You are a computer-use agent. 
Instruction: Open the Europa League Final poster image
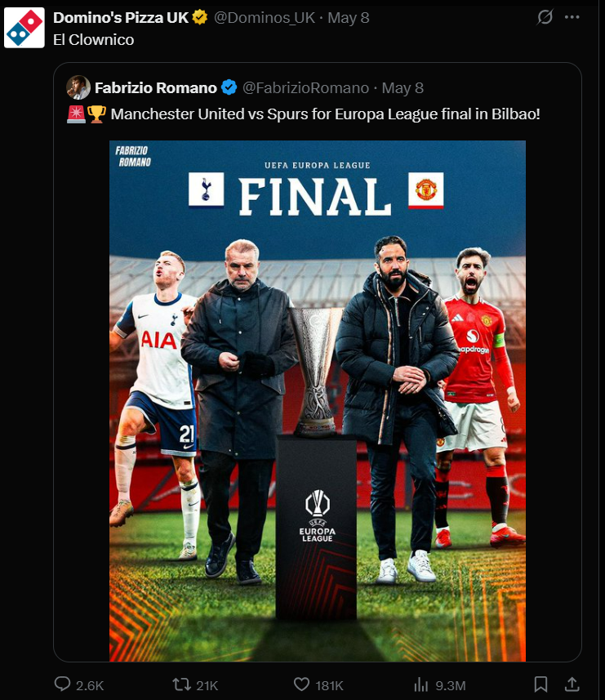[318, 401]
